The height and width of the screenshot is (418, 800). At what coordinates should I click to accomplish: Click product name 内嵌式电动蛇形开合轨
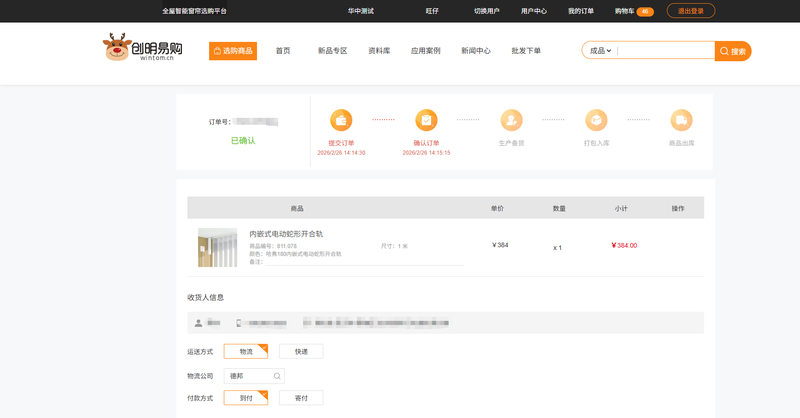coord(286,234)
